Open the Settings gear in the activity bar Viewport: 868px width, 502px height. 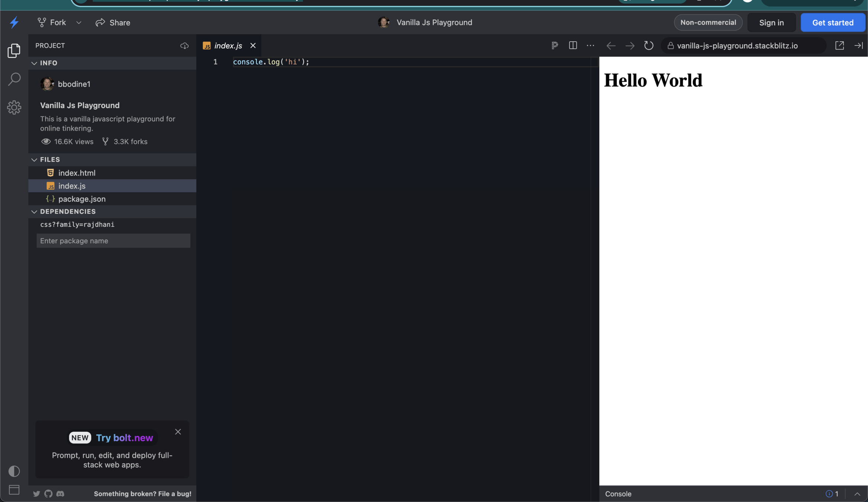pyautogui.click(x=14, y=107)
